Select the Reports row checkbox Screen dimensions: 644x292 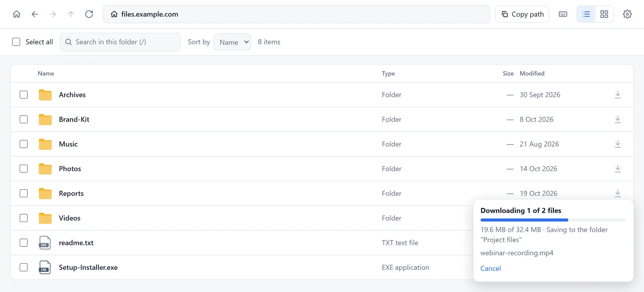click(x=24, y=193)
